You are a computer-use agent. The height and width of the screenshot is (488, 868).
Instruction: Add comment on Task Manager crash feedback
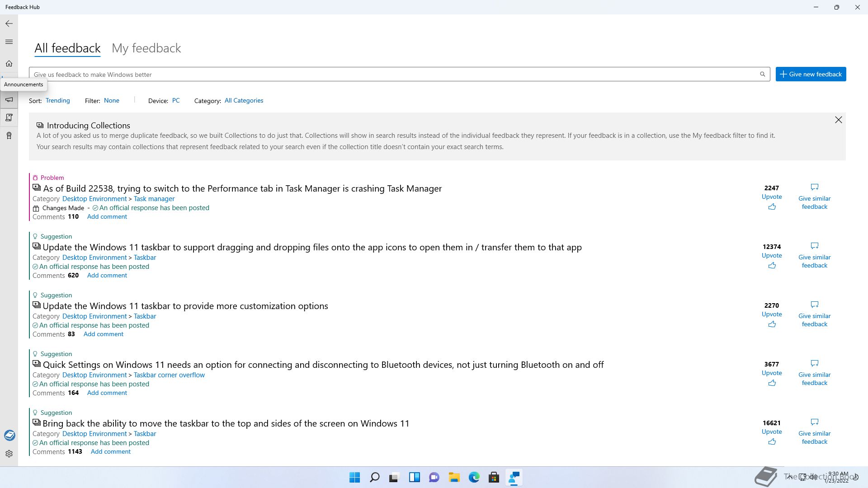pos(107,216)
